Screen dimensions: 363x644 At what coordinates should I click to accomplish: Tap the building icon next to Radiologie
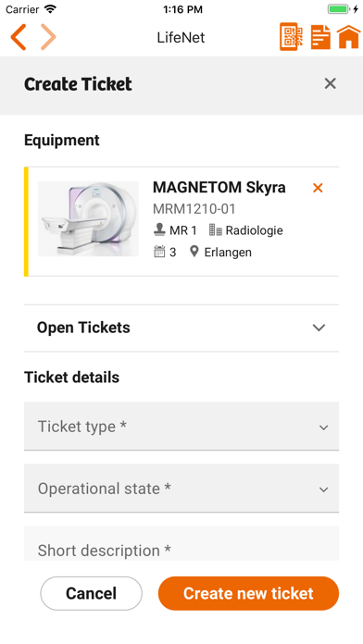tap(216, 230)
